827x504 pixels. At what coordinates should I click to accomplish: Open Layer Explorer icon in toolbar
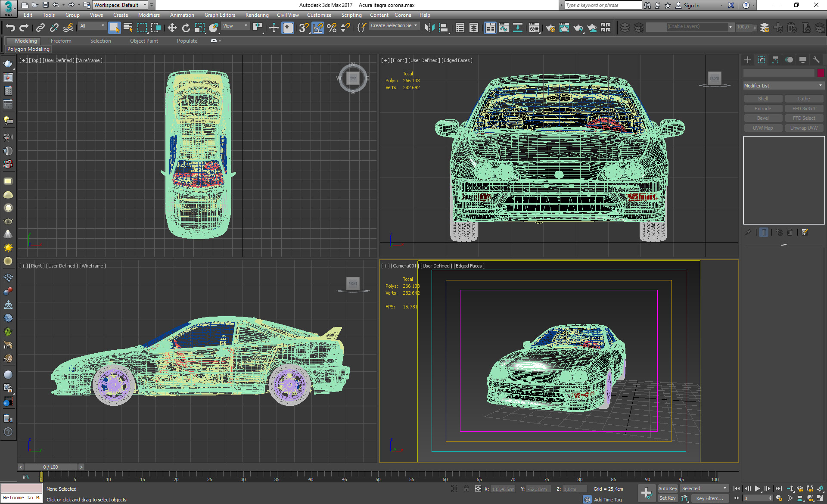474,28
